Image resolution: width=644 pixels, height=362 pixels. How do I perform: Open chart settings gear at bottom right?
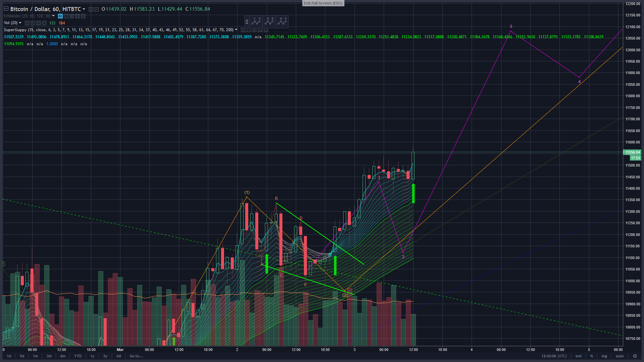[x=635, y=356]
